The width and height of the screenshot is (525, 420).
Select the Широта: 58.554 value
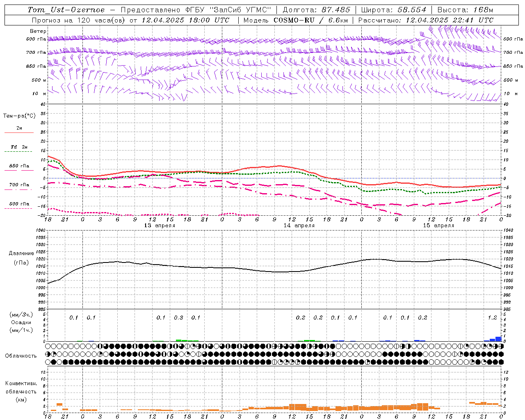[394, 10]
